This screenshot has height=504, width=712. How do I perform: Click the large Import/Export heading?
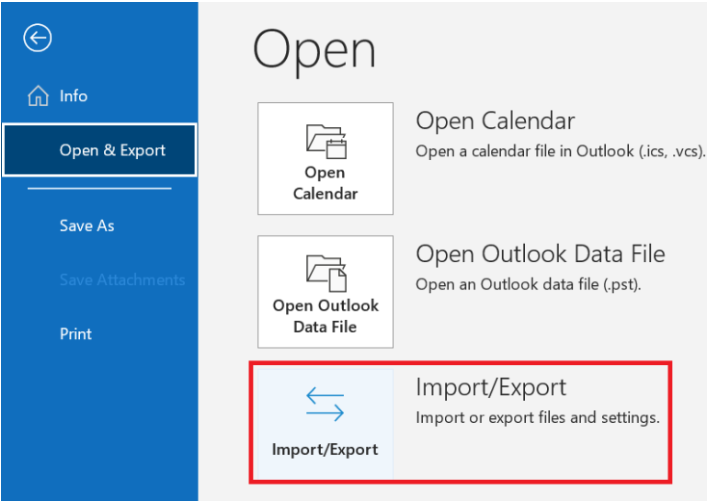tap(491, 388)
